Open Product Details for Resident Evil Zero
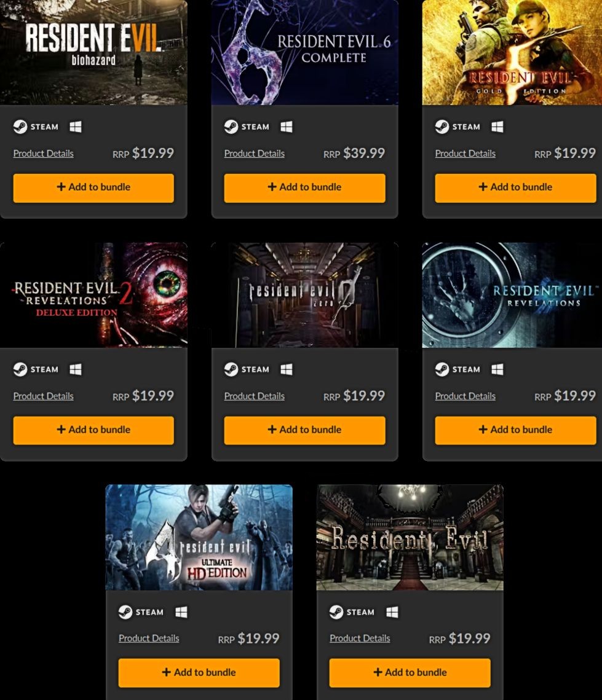Viewport: 602px width, 700px height. pyautogui.click(x=254, y=396)
